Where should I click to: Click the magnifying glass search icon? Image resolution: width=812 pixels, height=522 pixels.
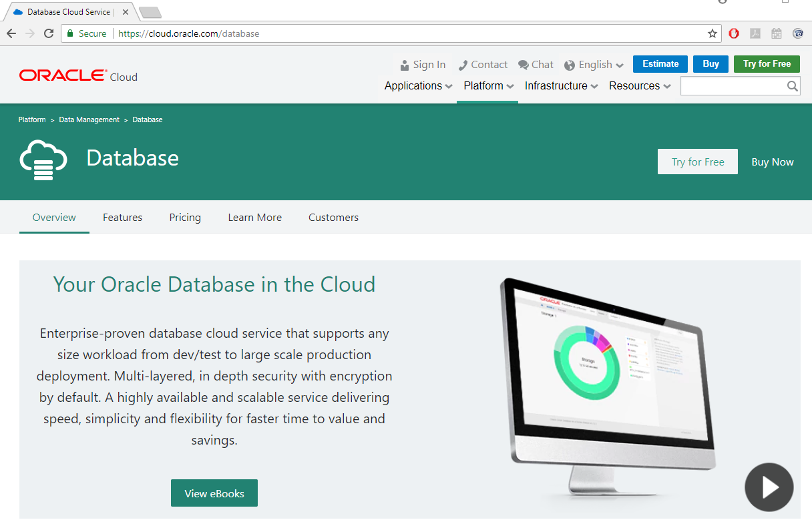793,85
